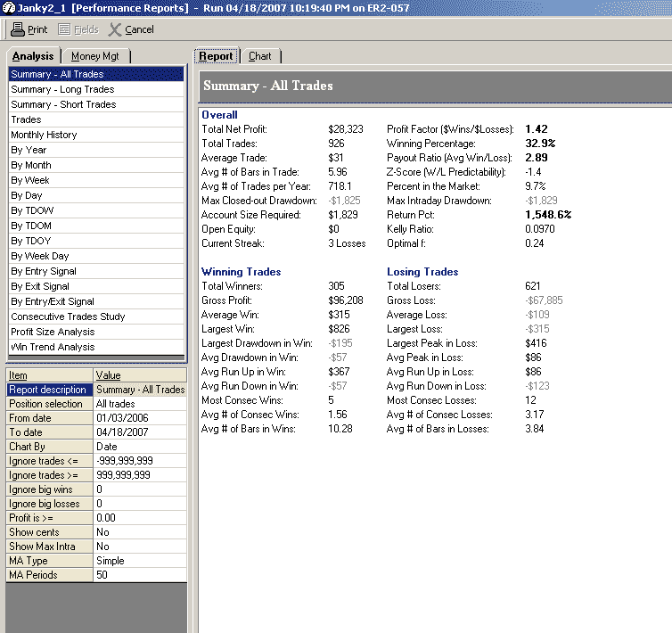Select Summary - Short Trades report

pos(63,104)
